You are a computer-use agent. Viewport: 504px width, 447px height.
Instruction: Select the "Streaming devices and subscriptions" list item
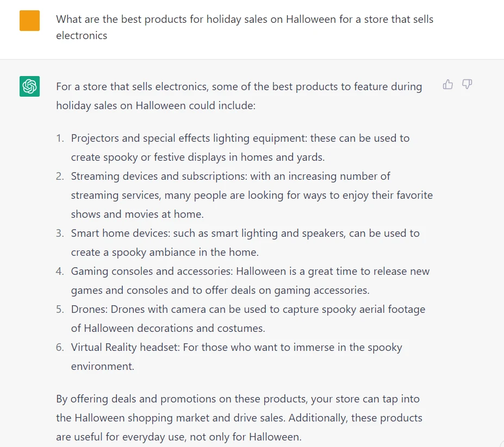231,176
